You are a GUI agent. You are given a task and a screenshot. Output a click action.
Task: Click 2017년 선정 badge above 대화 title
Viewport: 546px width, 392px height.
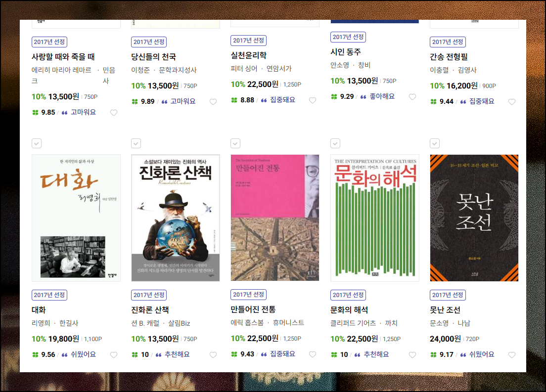pyautogui.click(x=49, y=295)
